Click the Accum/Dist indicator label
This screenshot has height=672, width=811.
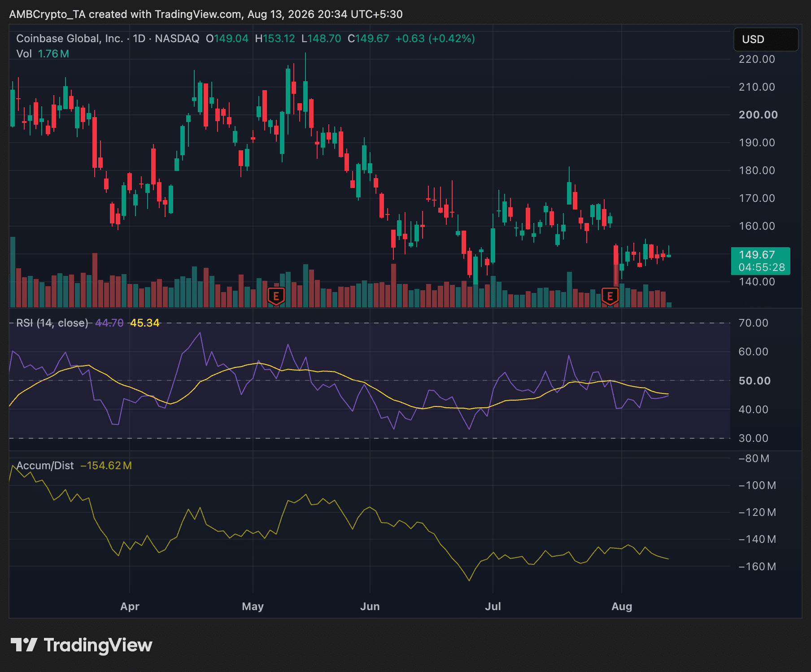45,466
